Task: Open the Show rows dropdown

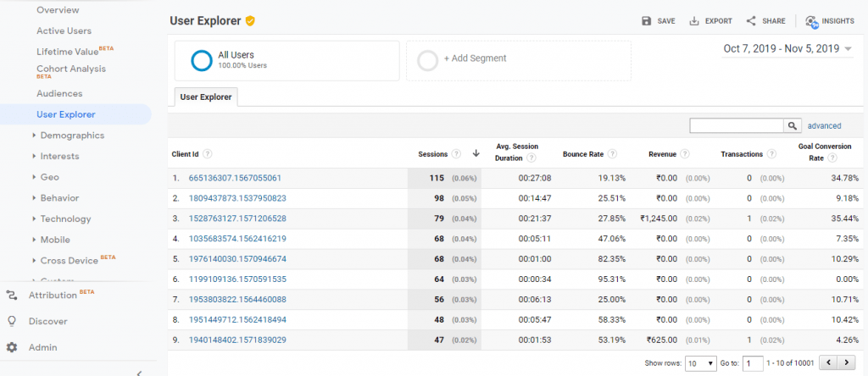Action: click(701, 363)
